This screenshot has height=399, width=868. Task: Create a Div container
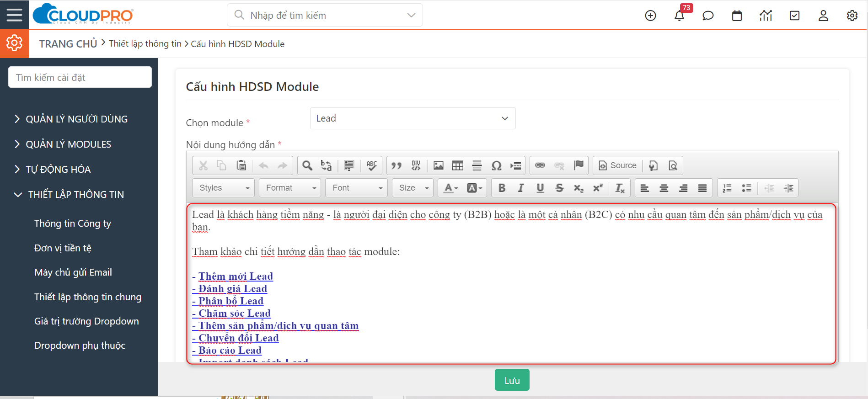point(416,165)
